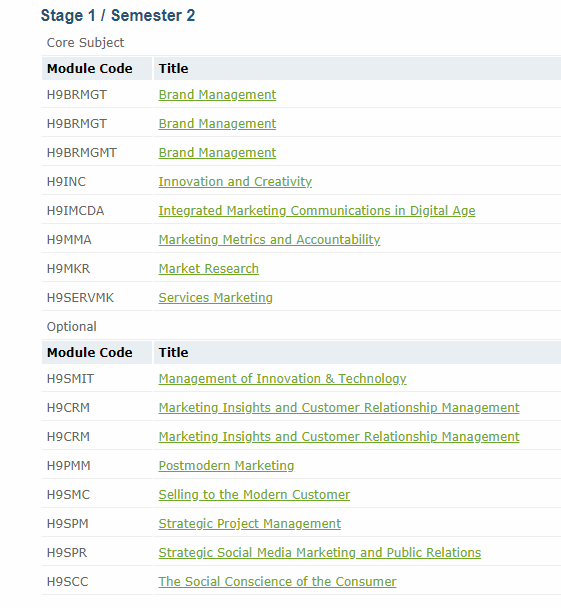Open the Services Marketing module
The height and width of the screenshot is (608, 561).
coord(216,298)
